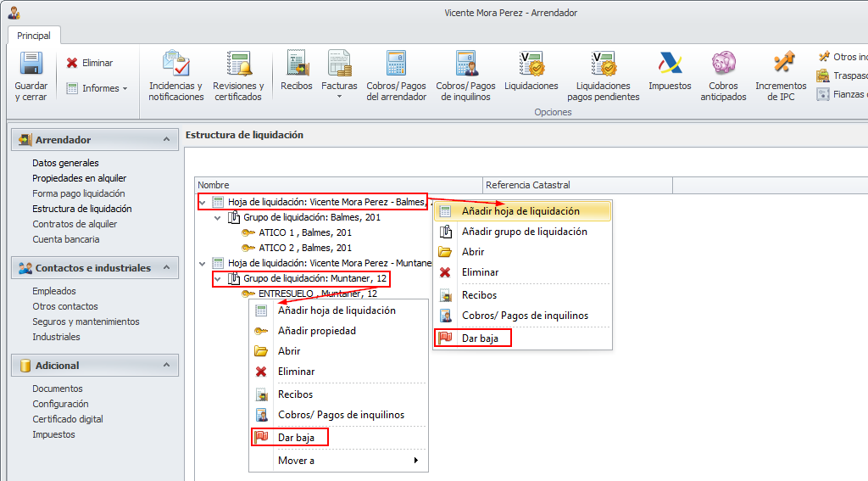Click Referencia Catastral column header
This screenshot has width=868, height=481.
coord(578,185)
